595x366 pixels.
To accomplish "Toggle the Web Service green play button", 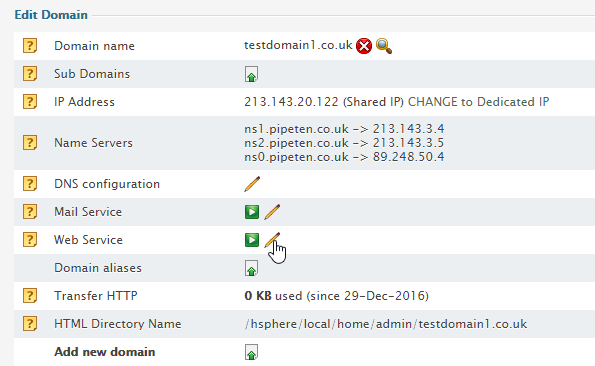I will [x=252, y=240].
